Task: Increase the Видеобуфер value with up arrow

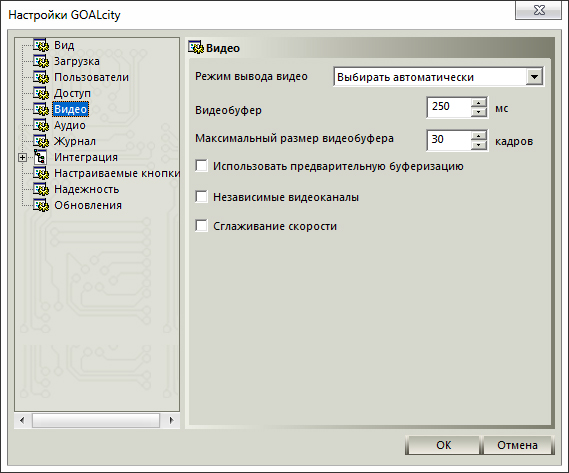Action: coord(479,103)
